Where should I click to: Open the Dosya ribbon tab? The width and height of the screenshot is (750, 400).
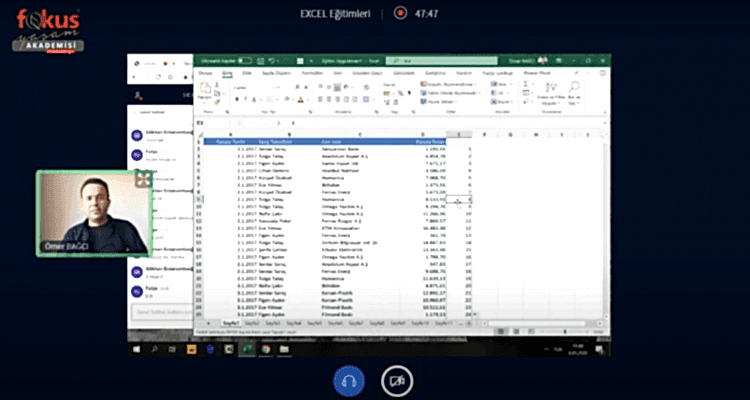(x=205, y=73)
